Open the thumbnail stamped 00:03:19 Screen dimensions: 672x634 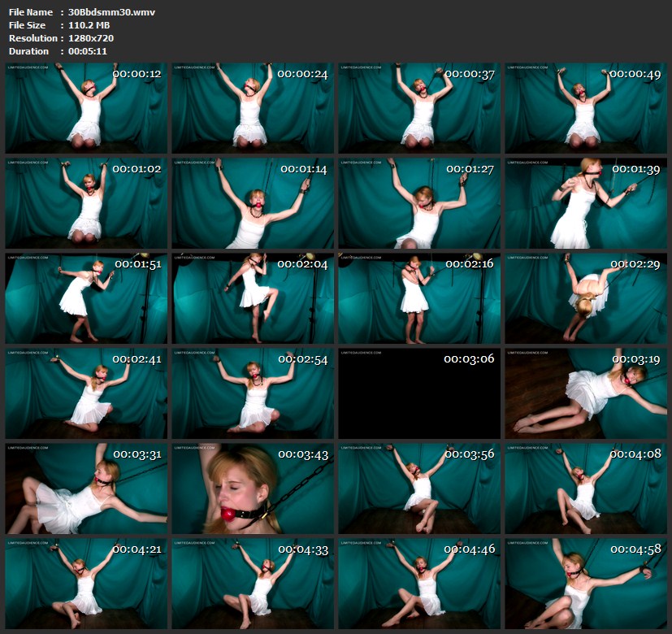coord(586,393)
